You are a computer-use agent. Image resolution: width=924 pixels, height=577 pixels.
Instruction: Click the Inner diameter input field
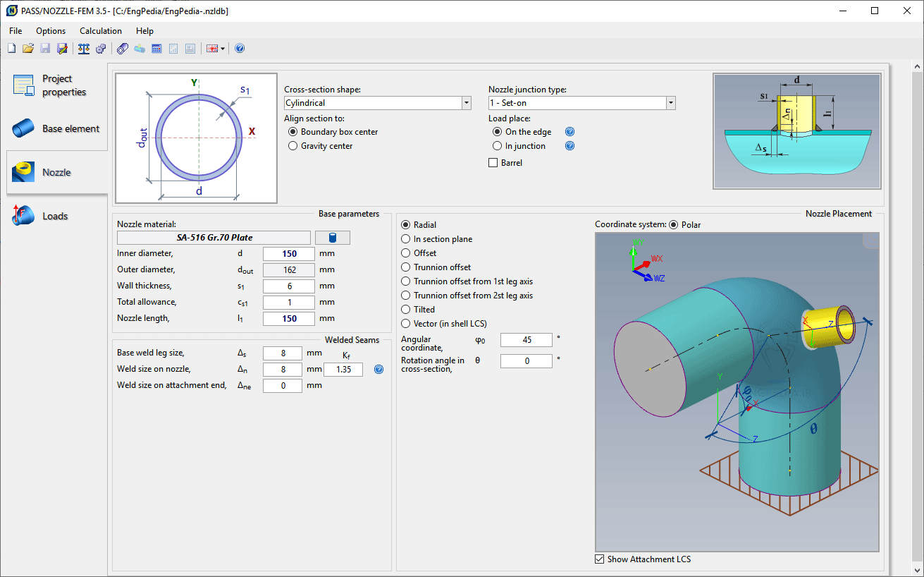tap(288, 254)
